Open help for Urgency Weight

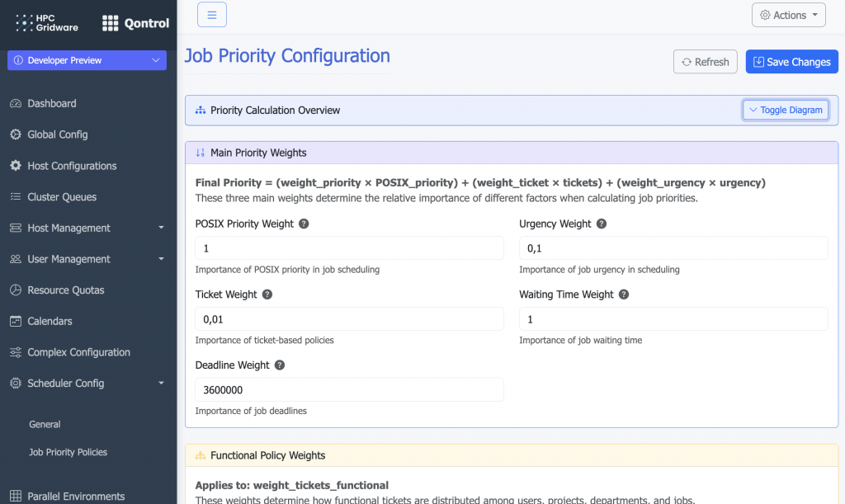[x=601, y=224]
